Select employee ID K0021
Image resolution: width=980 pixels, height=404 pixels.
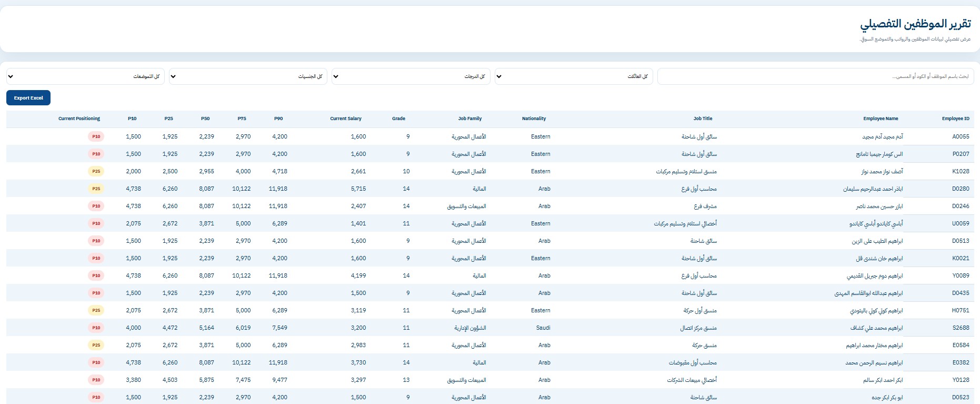click(961, 258)
